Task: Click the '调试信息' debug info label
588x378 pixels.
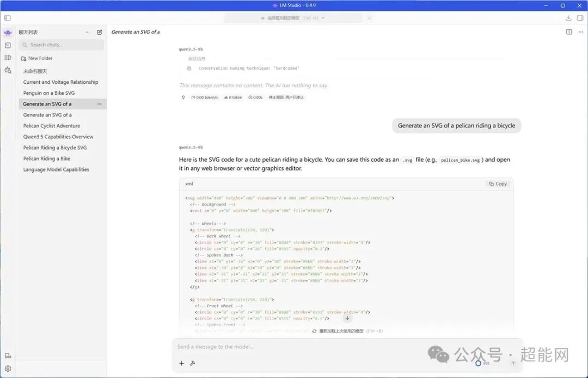Action: point(197,59)
